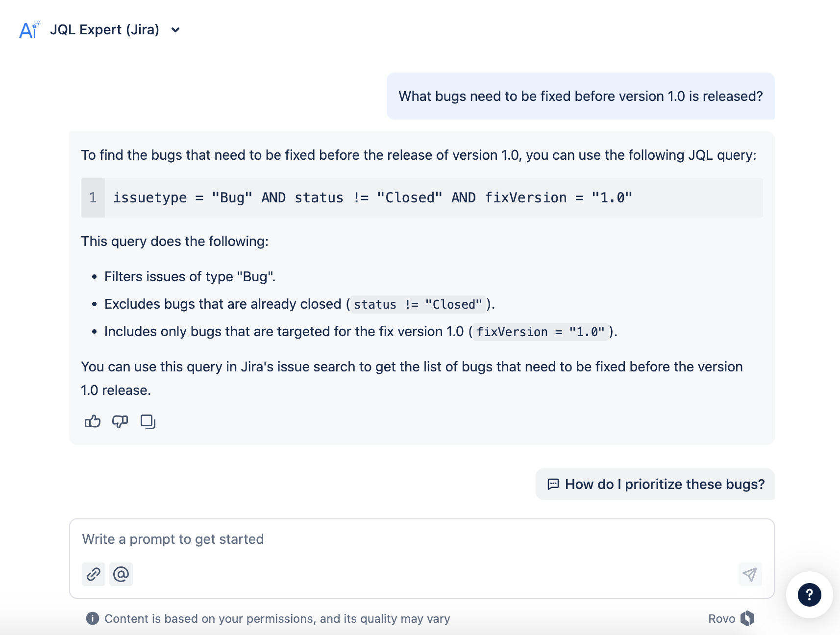840x635 pixels.
Task: Click the JQL Expert (Jira) agent title
Action: point(104,30)
